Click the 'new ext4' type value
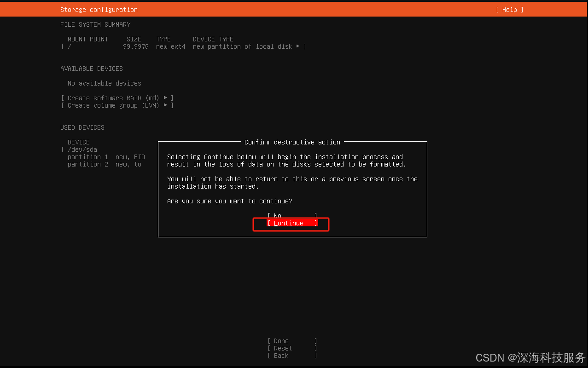Screen dimensions: 588x368 click(171, 46)
